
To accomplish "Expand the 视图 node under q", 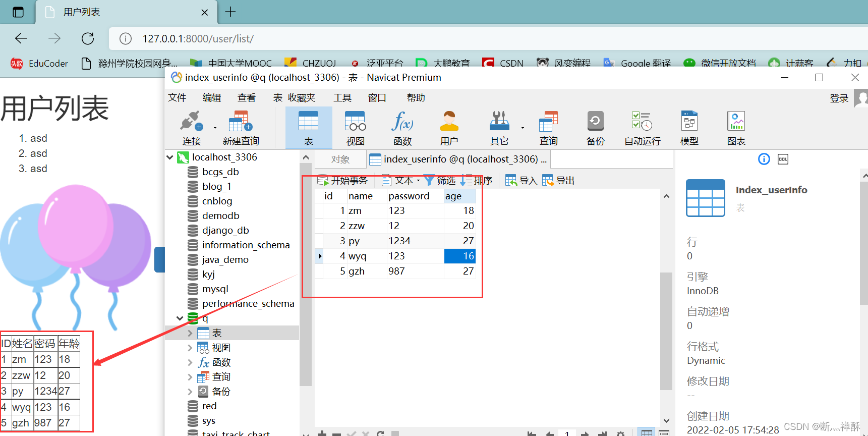I will 190,348.
